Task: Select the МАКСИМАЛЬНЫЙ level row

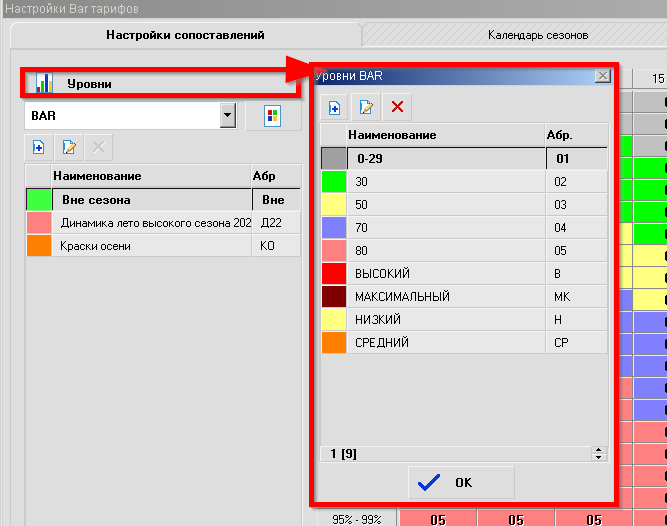Action: pyautogui.click(x=444, y=297)
